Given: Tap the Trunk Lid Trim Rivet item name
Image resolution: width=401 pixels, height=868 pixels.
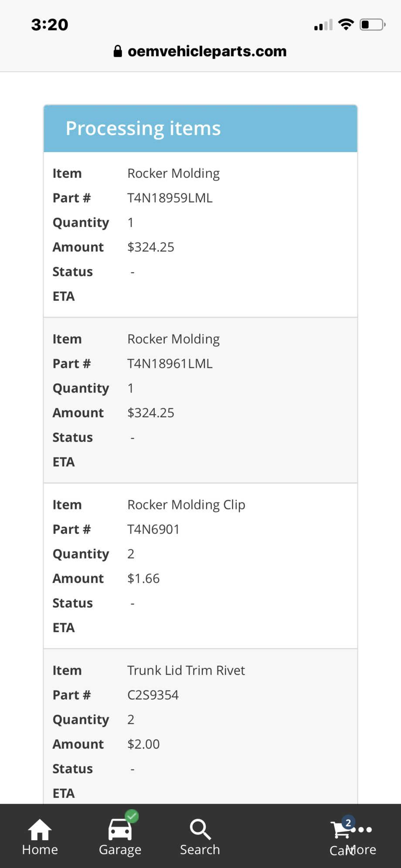Looking at the screenshot, I should (186, 670).
